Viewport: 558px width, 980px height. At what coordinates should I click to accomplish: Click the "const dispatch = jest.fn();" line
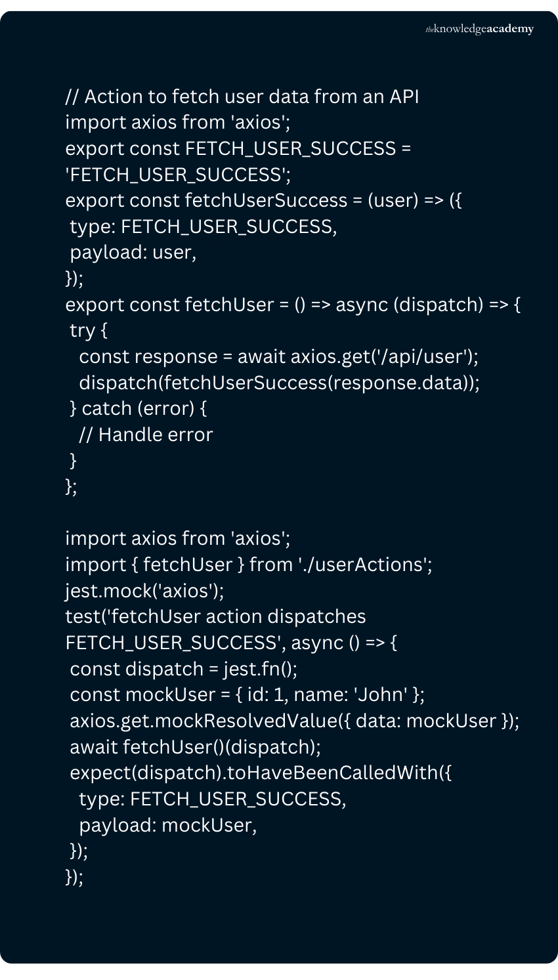[x=183, y=669]
